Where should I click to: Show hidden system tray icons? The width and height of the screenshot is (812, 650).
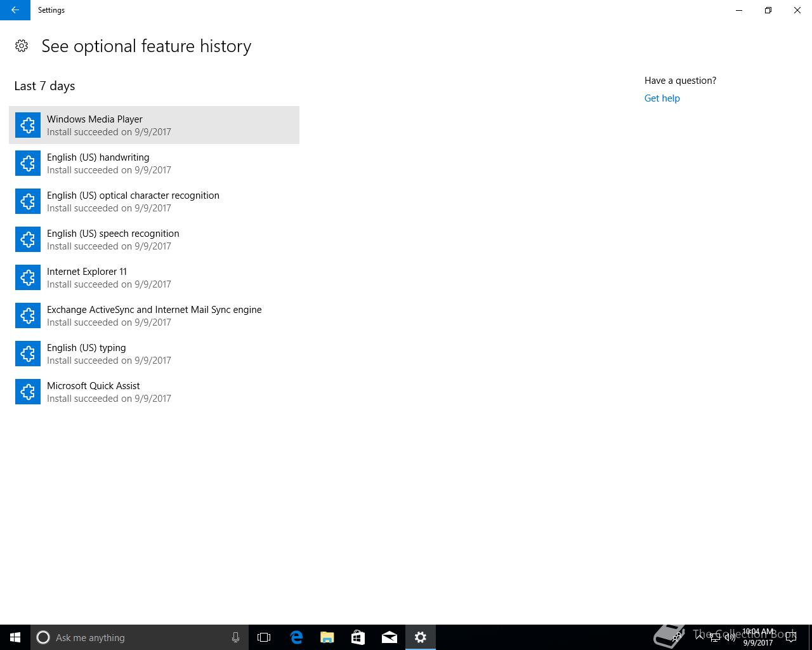click(x=700, y=637)
